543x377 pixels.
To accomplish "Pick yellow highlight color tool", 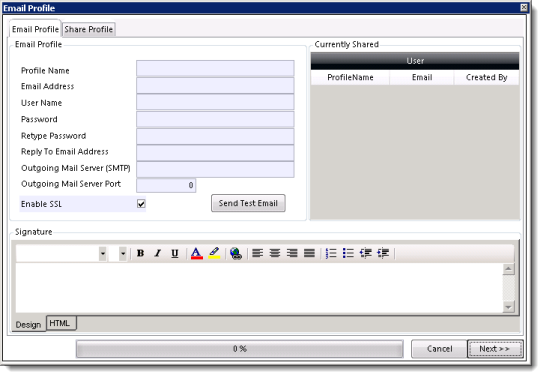I will pyautogui.click(x=214, y=254).
